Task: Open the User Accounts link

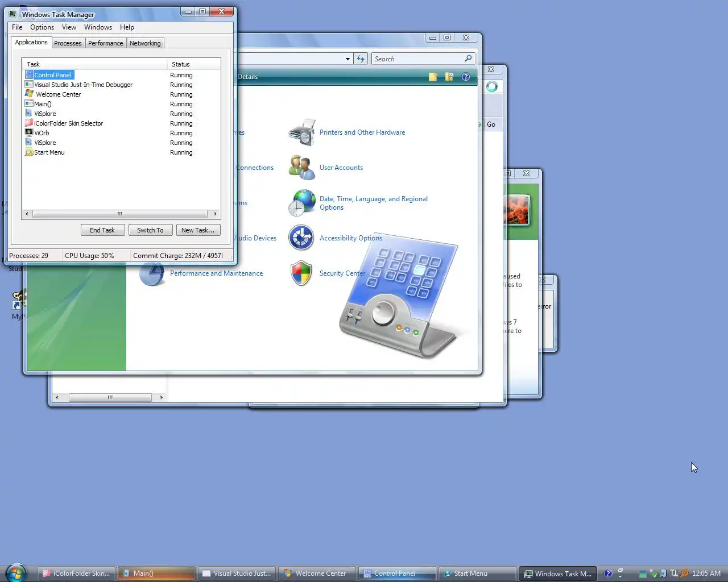Action: (341, 168)
